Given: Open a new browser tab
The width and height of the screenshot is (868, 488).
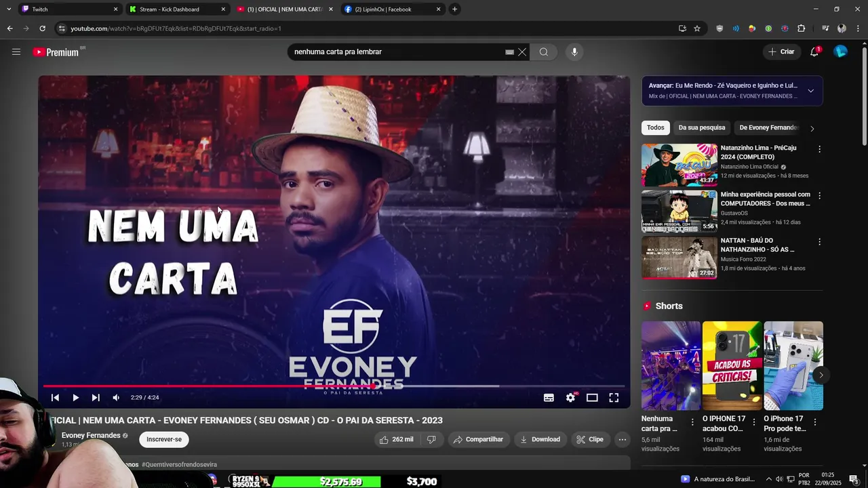Looking at the screenshot, I should click(x=455, y=9).
